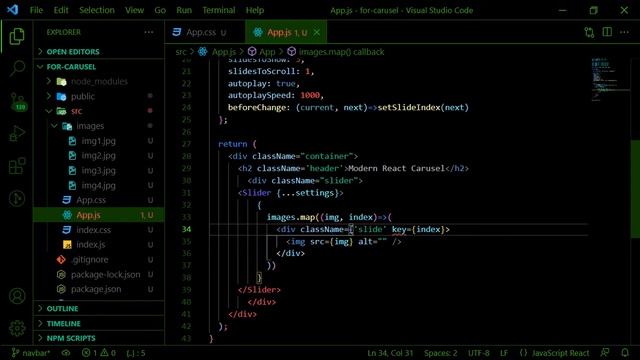This screenshot has width=640, height=360.
Task: Click navbar branch indicator in status bar
Action: point(31,353)
